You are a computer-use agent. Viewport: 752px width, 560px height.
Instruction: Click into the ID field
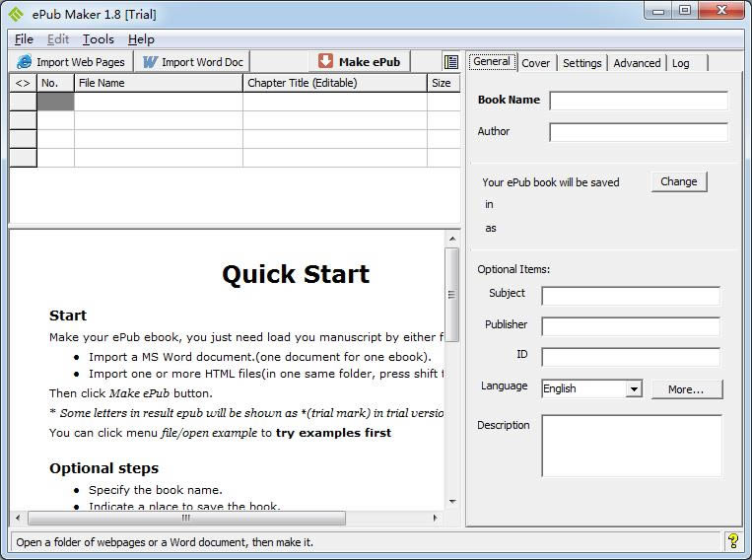(631, 357)
